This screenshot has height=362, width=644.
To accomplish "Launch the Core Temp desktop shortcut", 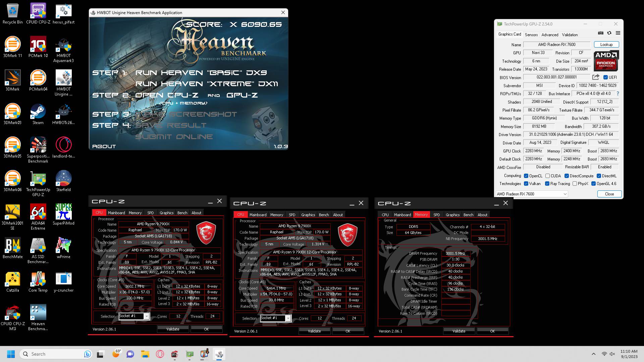I will click(38, 282).
